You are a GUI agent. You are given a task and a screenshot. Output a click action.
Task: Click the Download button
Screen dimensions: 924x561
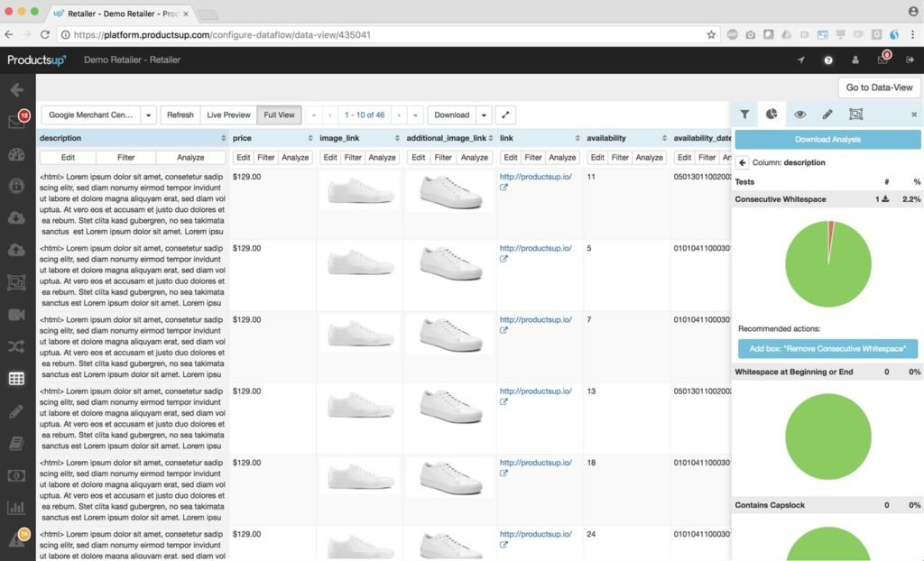(452, 115)
